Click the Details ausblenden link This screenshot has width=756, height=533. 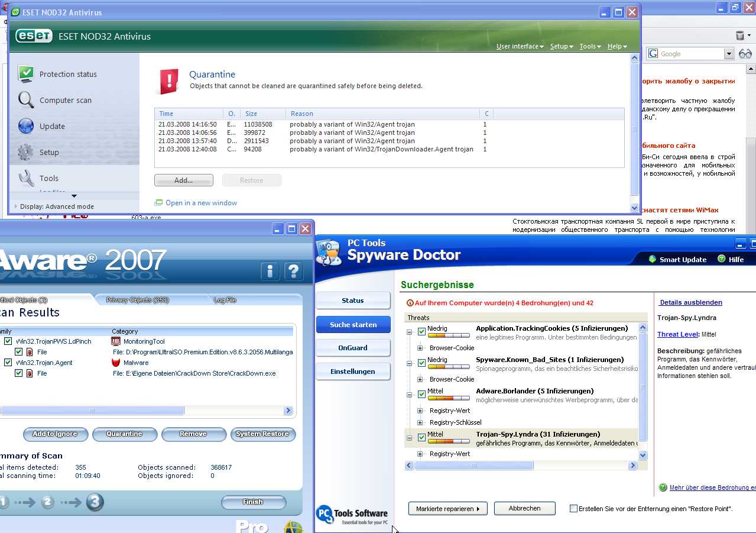click(691, 302)
